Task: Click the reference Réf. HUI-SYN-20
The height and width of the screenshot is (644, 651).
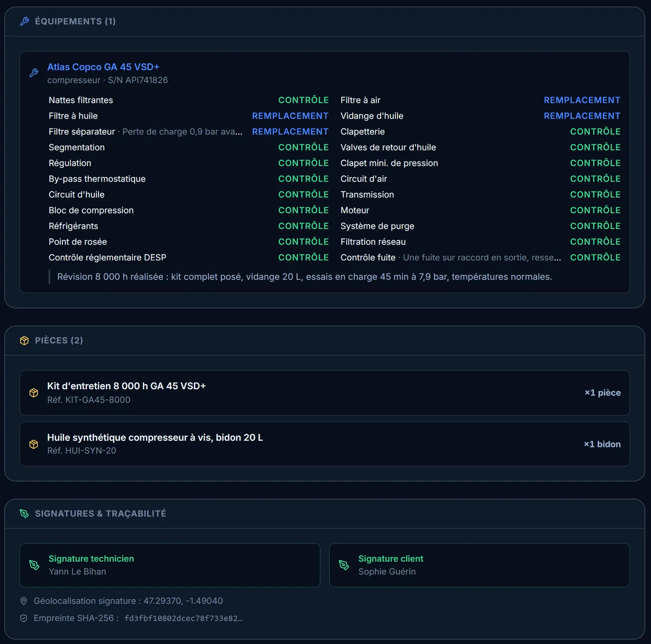Action: pos(82,451)
